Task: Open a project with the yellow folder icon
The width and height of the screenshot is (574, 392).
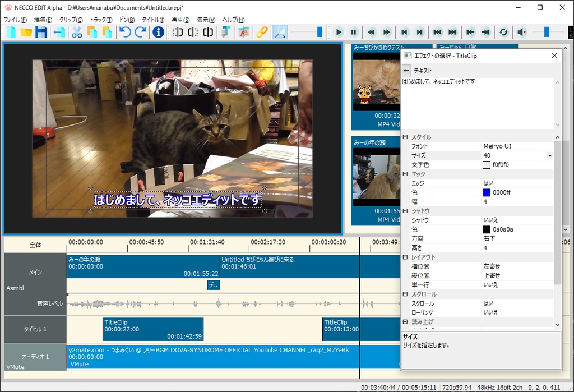Action: point(26,32)
